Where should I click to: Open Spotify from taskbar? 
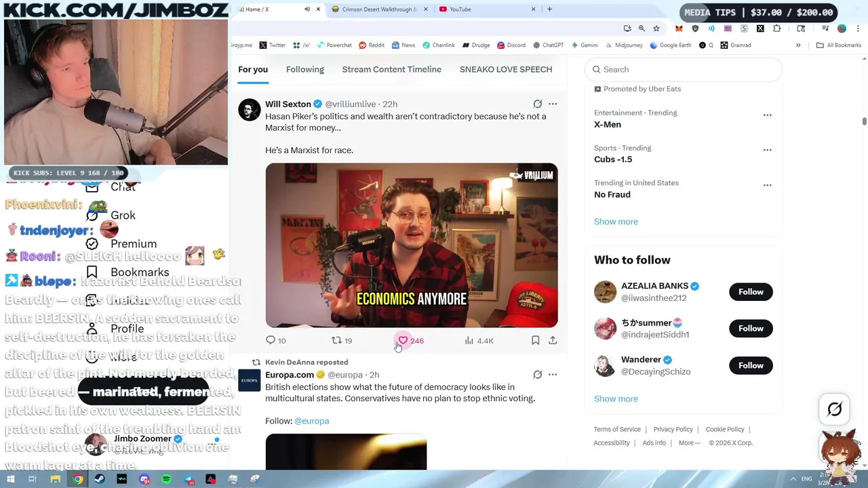point(166,479)
